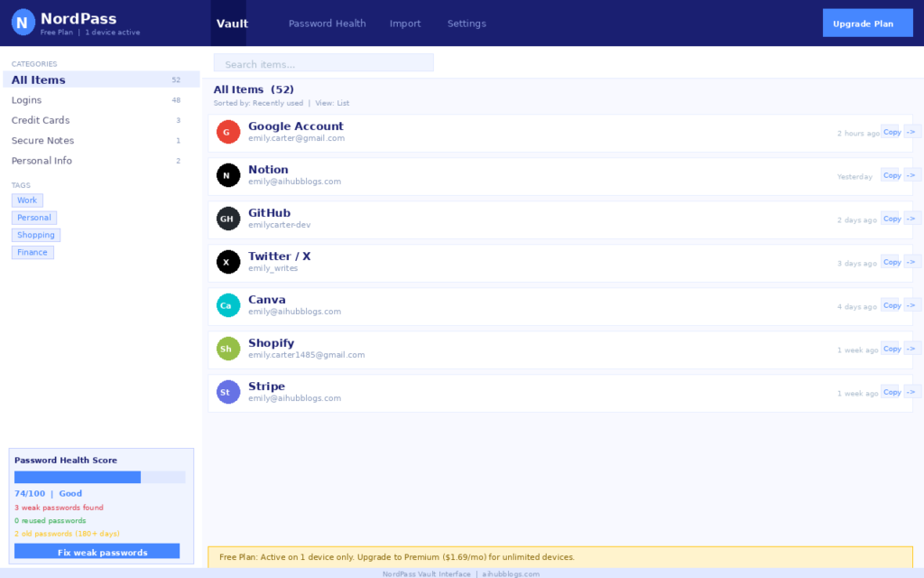Screen dimensions: 924x578
Task: Open the Stripe entry title
Action: [266, 387]
